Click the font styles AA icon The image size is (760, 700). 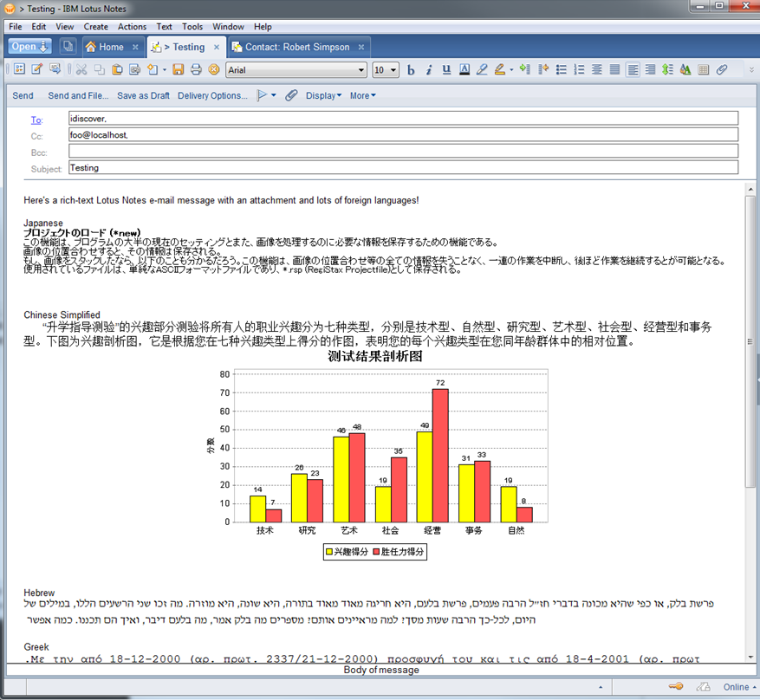[x=685, y=70]
